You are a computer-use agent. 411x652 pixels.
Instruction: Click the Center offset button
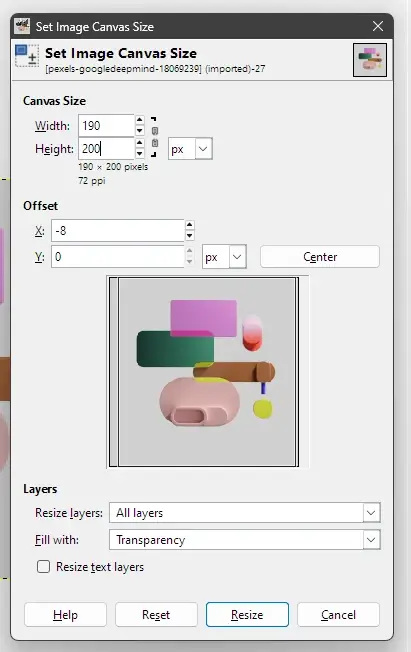[x=319, y=257]
